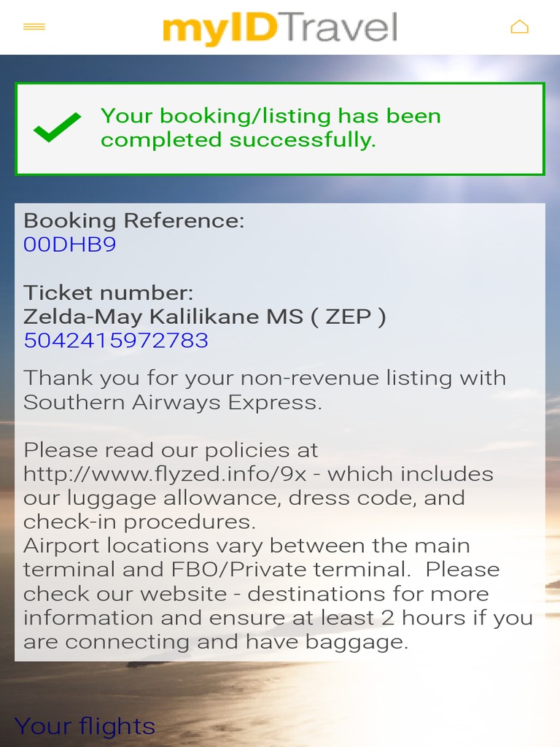Screen dimensions: 560x747
Task: Click the green success checkmark
Action: [x=58, y=128]
